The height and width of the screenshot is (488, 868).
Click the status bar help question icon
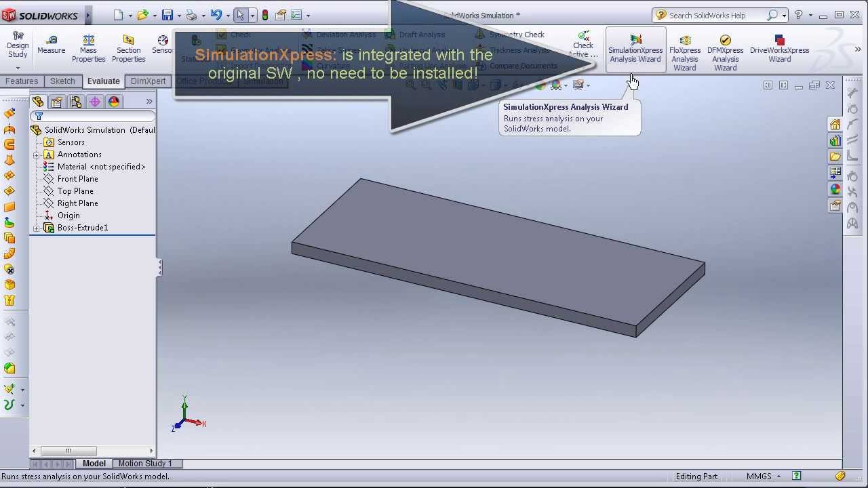pyautogui.click(x=797, y=476)
